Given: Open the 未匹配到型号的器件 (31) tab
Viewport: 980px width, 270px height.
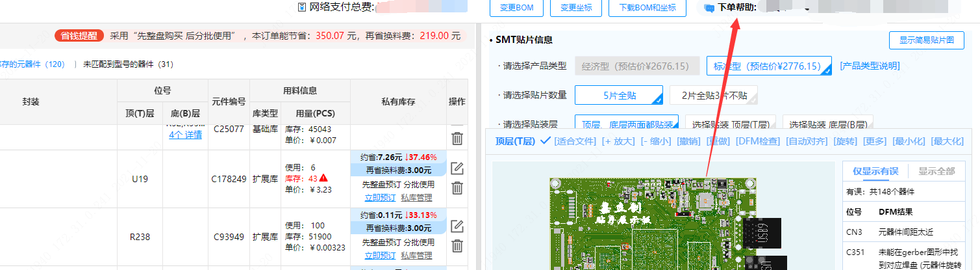Looking at the screenshot, I should pyautogui.click(x=128, y=64).
